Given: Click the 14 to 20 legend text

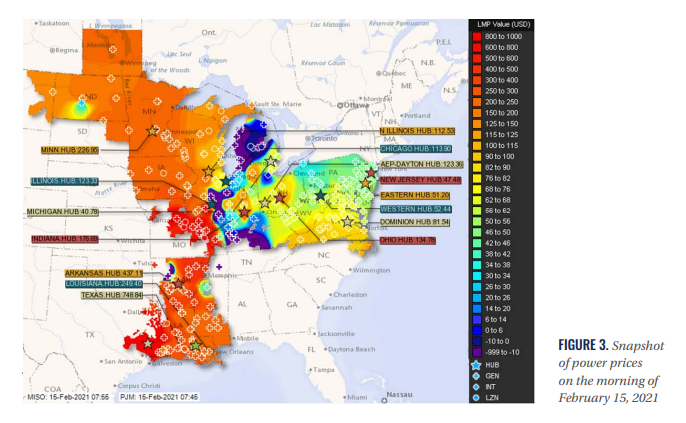Looking at the screenshot, I should 497,309.
